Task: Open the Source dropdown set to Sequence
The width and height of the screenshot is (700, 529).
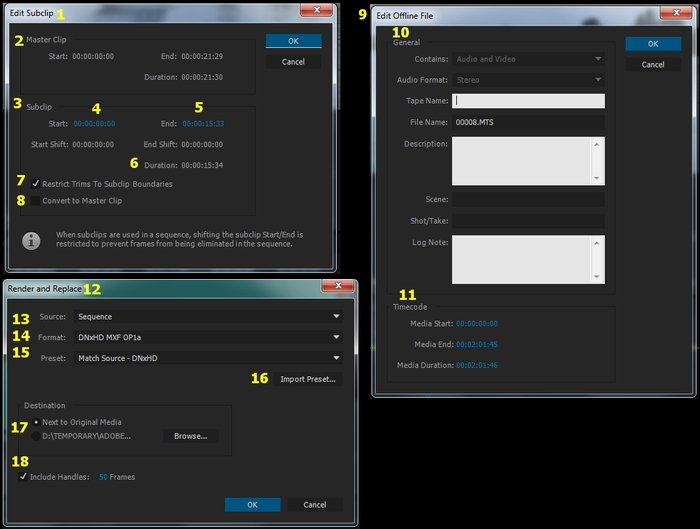Action: pos(209,316)
